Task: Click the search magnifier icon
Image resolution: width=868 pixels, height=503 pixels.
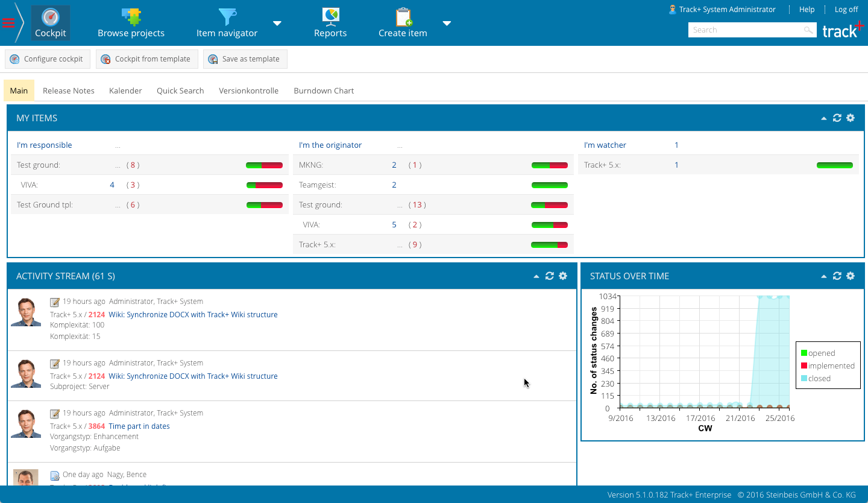Action: click(808, 30)
